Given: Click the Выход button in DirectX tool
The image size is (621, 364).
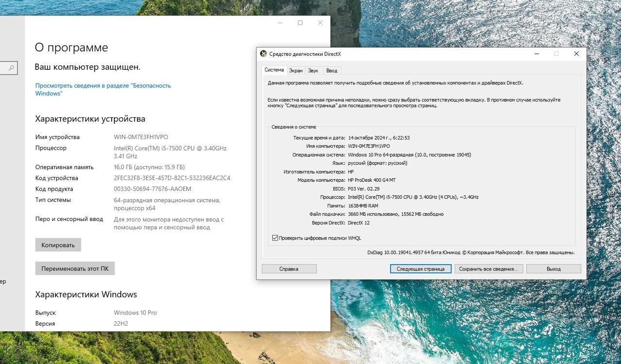Looking at the screenshot, I should coord(554,269).
